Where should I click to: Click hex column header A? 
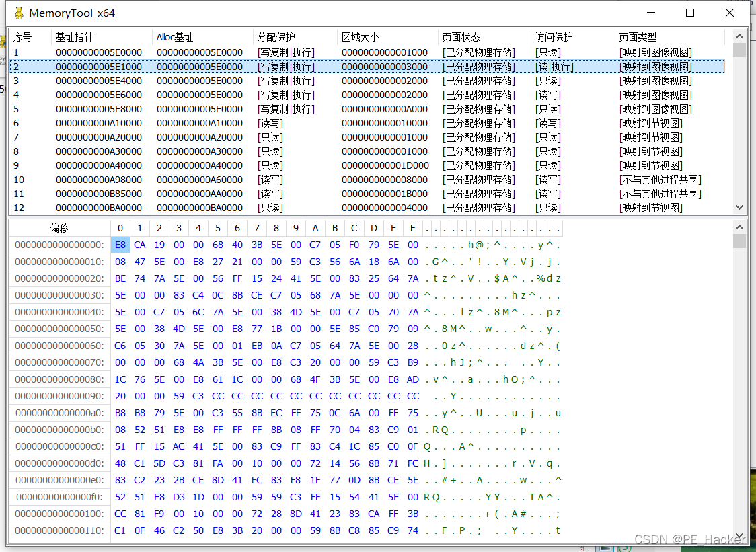(315, 227)
